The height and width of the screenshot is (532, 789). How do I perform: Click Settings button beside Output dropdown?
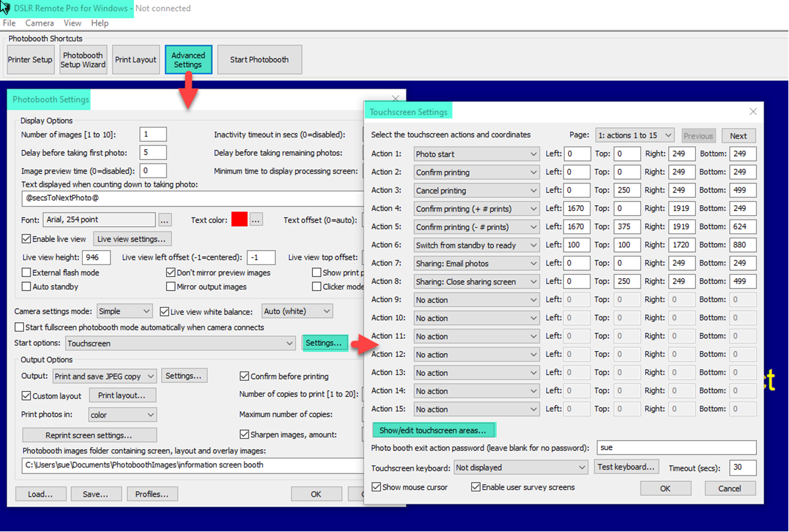click(184, 376)
